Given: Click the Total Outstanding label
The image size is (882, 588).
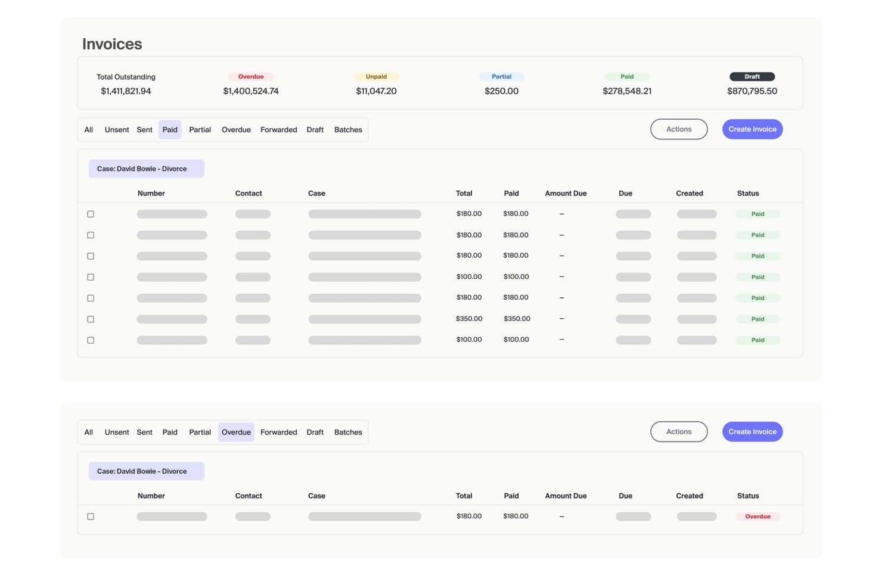Looking at the screenshot, I should 126,77.
